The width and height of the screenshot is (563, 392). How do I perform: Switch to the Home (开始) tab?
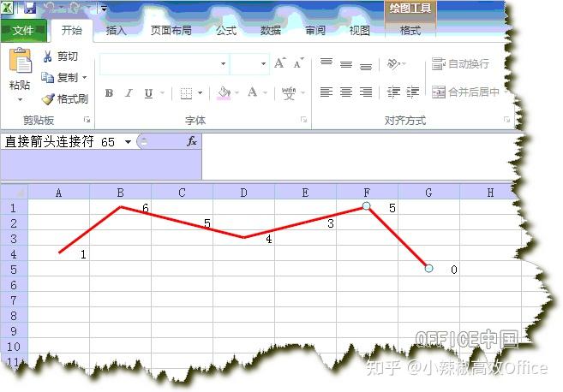click(71, 31)
